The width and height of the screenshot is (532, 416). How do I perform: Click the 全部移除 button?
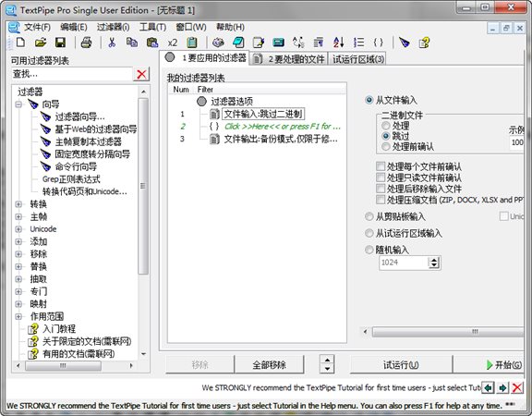click(x=269, y=365)
